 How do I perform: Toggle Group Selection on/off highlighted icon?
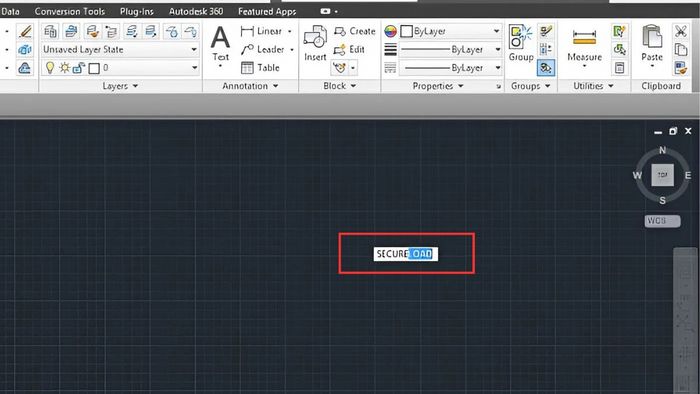point(546,68)
